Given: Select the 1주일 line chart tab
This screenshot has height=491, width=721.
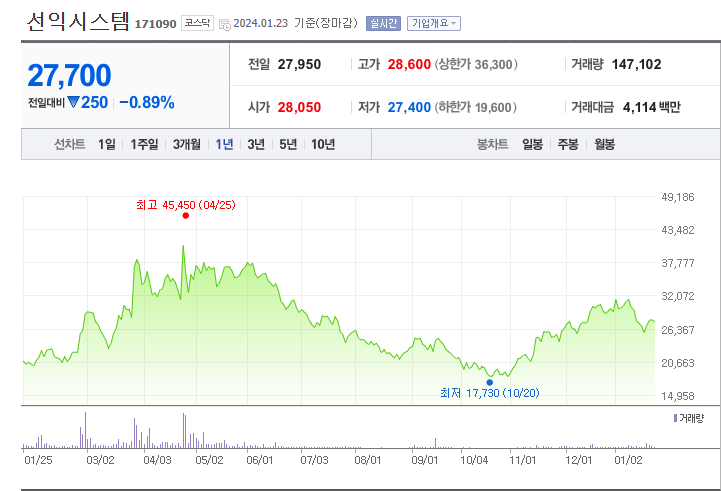Looking at the screenshot, I should pyautogui.click(x=144, y=144).
